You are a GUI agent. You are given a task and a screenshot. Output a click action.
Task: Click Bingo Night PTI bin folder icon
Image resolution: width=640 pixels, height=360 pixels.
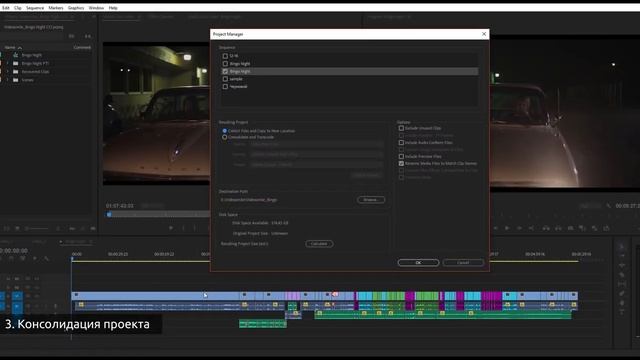coord(16,64)
